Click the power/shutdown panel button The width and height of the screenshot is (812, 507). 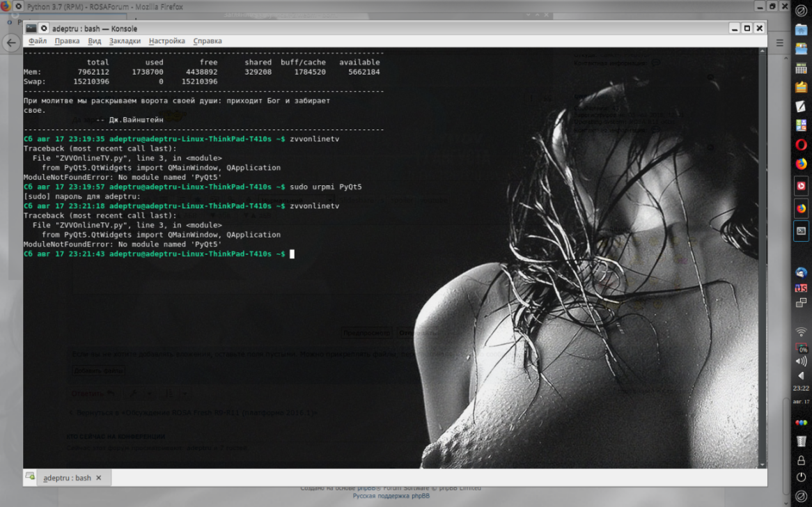(x=801, y=477)
